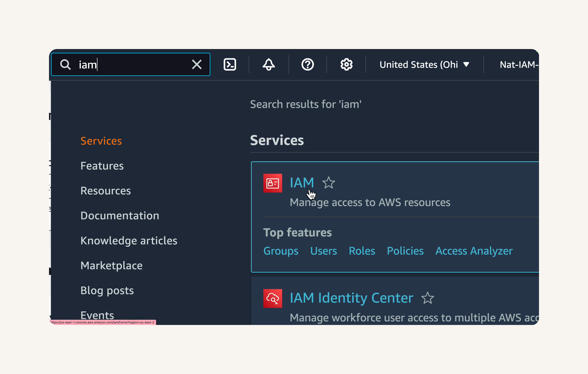
Task: Select the Blog posts filter category
Action: [x=107, y=290]
